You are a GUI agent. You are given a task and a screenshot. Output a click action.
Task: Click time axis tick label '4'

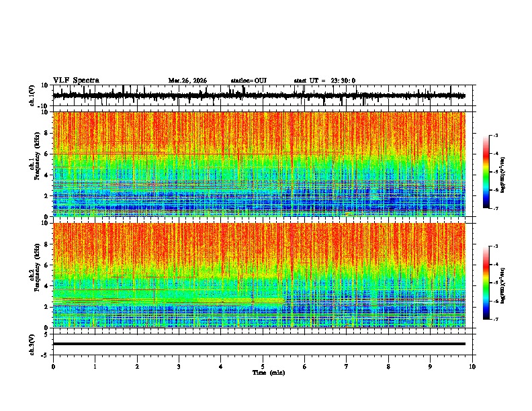click(x=221, y=367)
